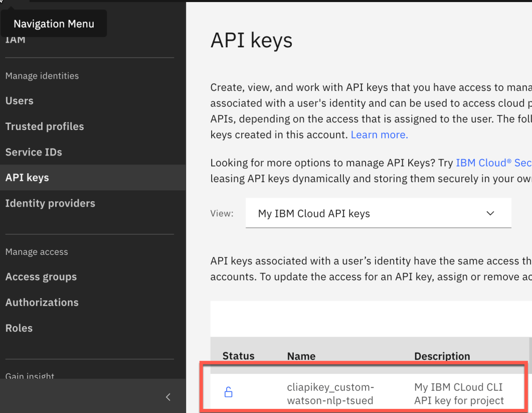The width and height of the screenshot is (532, 413).
Task: Sort by the Description column header
Action: (442, 356)
